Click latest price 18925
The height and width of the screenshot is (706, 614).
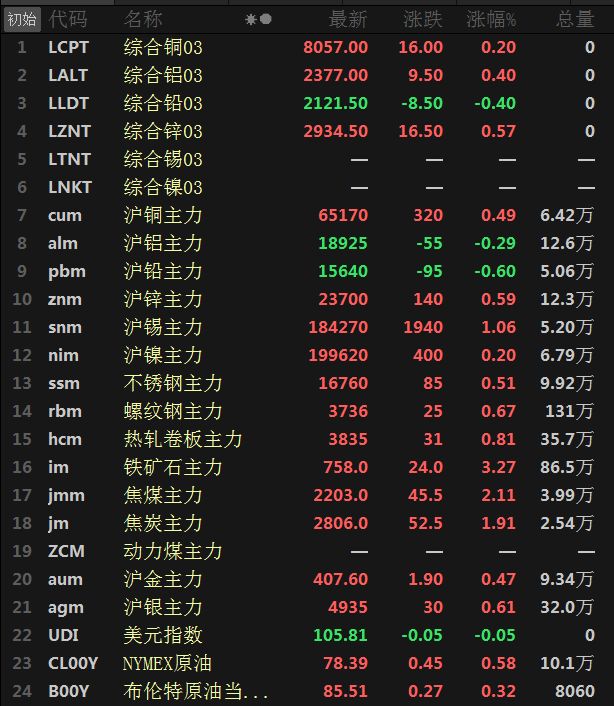tap(343, 243)
